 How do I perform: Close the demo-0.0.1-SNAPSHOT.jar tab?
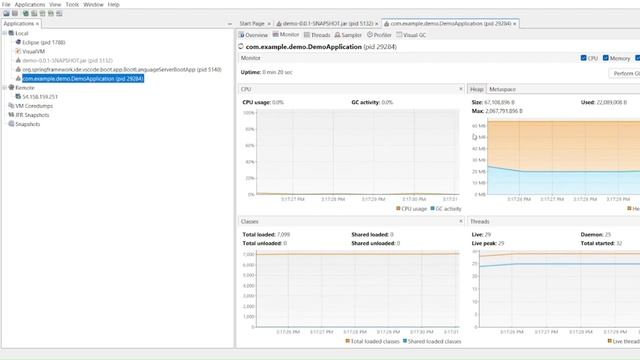(376, 24)
